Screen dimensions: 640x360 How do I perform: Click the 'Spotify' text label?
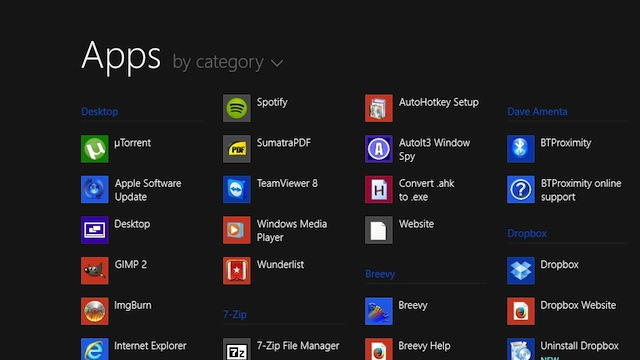click(x=272, y=102)
